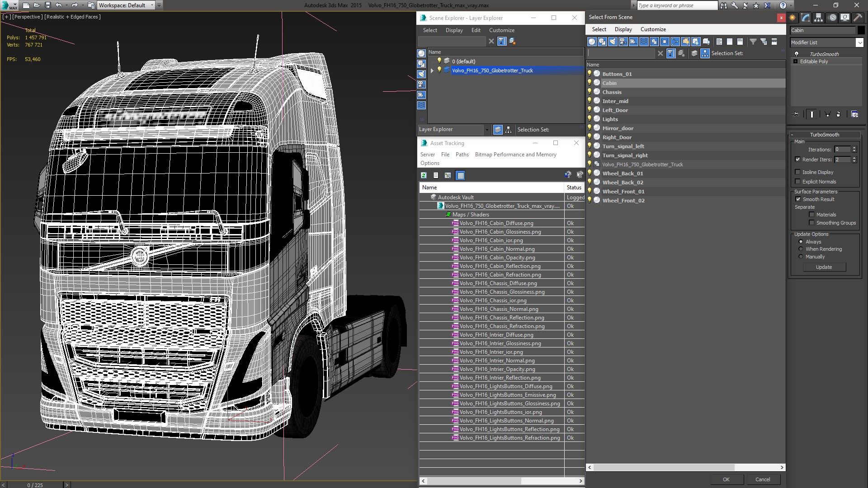868x488 pixels.
Task: Open the Modifier List dropdown
Action: (859, 42)
